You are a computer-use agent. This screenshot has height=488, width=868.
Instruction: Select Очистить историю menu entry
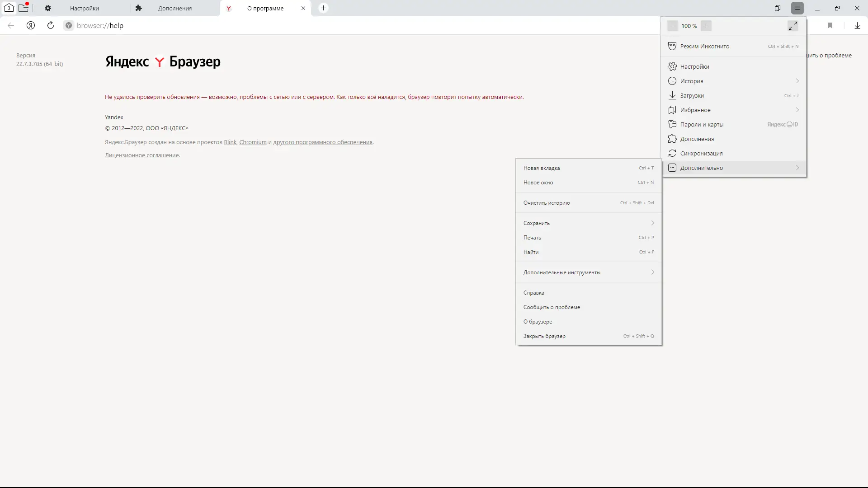(547, 203)
